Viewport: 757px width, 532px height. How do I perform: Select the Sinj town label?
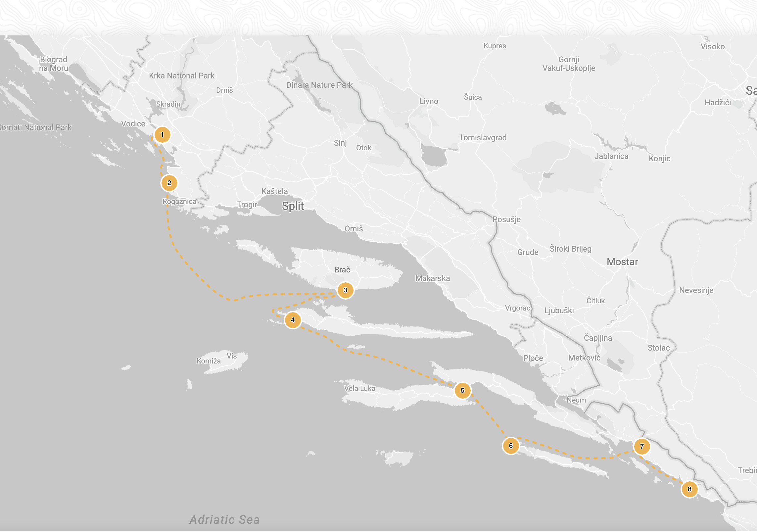pos(340,143)
